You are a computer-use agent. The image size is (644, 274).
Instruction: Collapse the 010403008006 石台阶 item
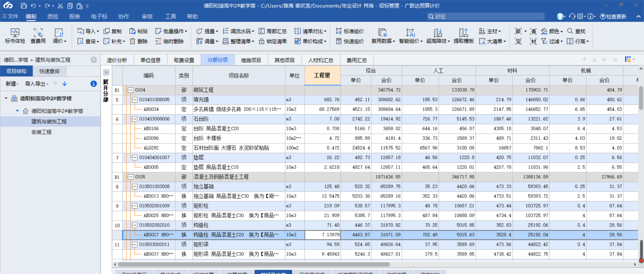135,119
